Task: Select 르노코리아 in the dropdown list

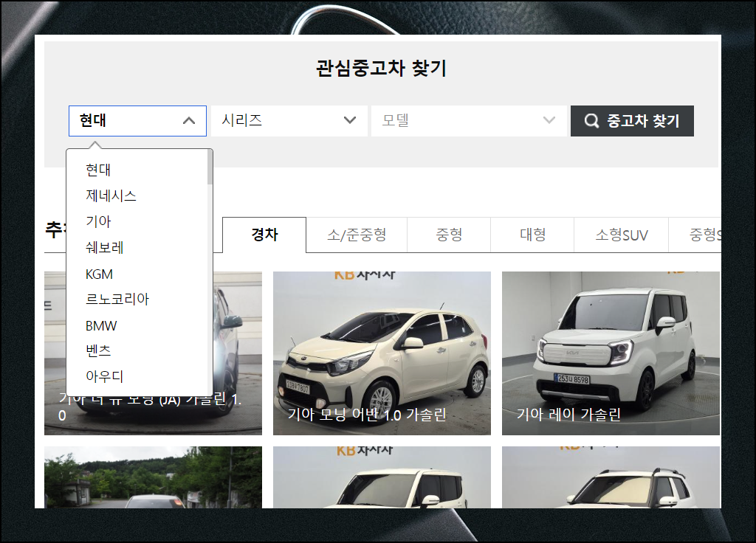Action: (117, 300)
